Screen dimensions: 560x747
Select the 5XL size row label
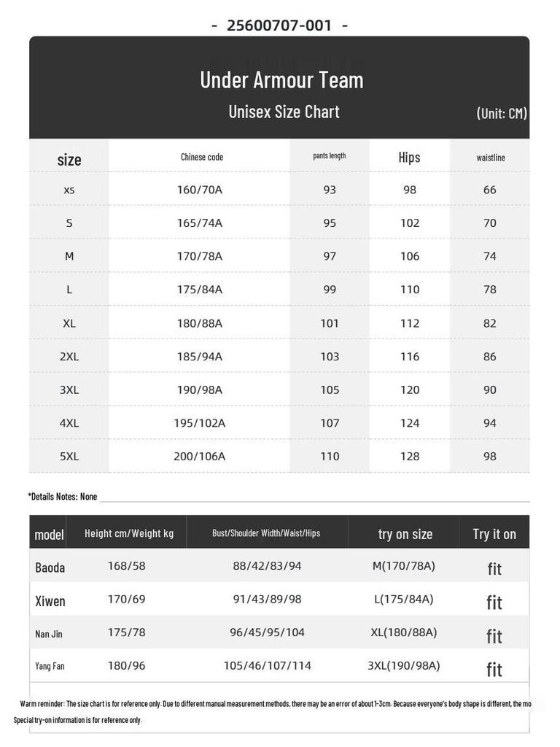(x=69, y=457)
